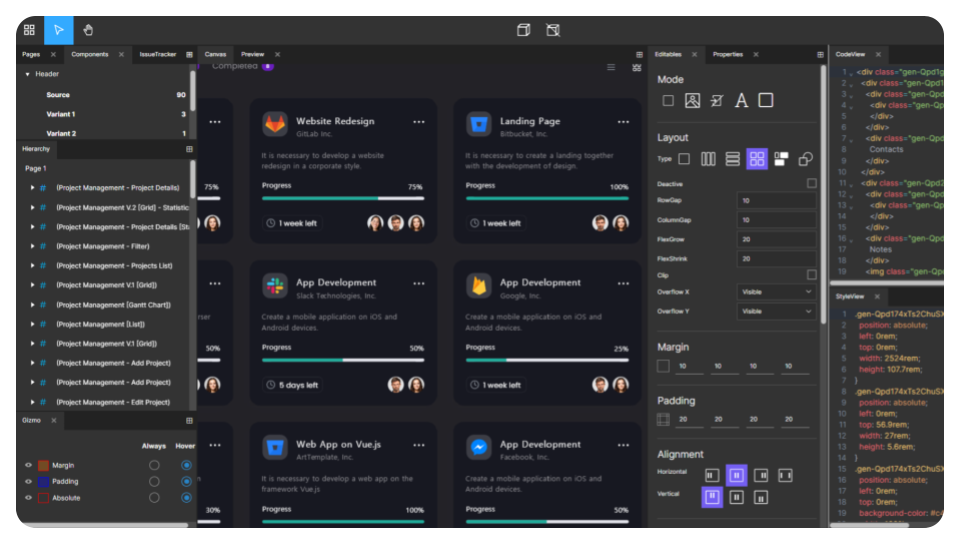The height and width of the screenshot is (540, 960).
Task: Select the hand pan tool
Action: (x=88, y=30)
